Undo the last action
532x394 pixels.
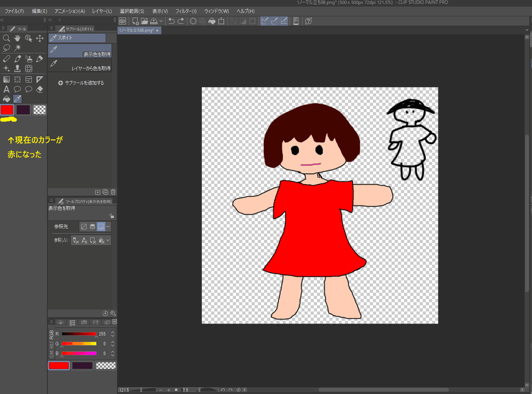pyautogui.click(x=172, y=21)
